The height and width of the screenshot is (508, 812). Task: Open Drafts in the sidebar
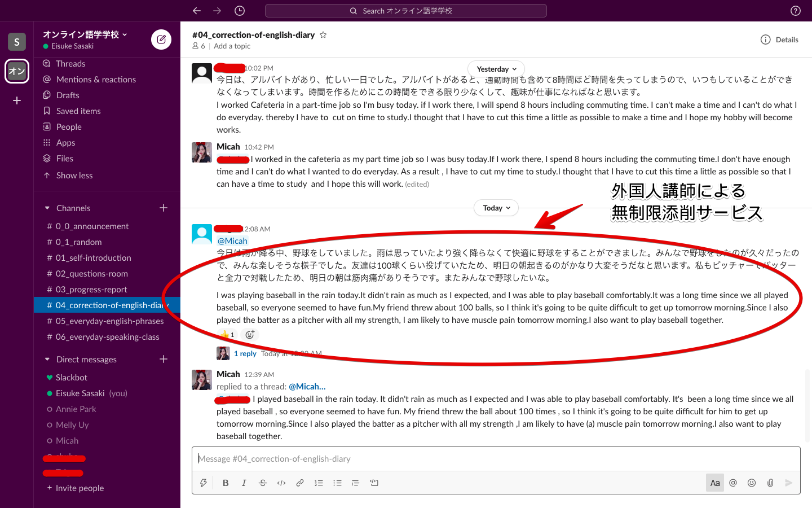pos(68,95)
